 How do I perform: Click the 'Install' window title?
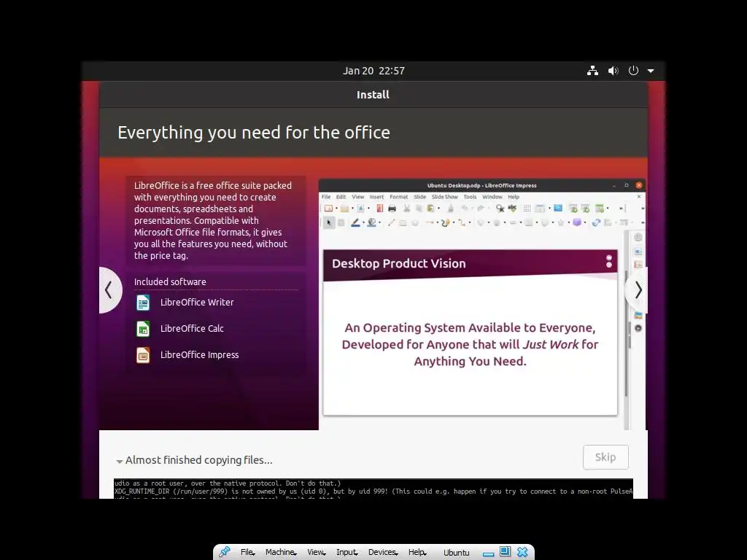(x=373, y=95)
